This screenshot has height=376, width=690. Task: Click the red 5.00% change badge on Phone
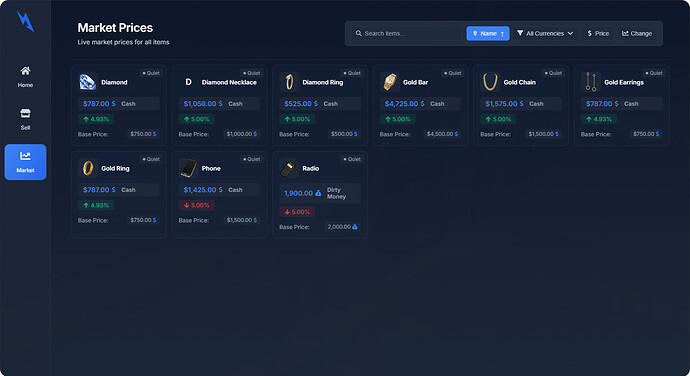(x=197, y=205)
